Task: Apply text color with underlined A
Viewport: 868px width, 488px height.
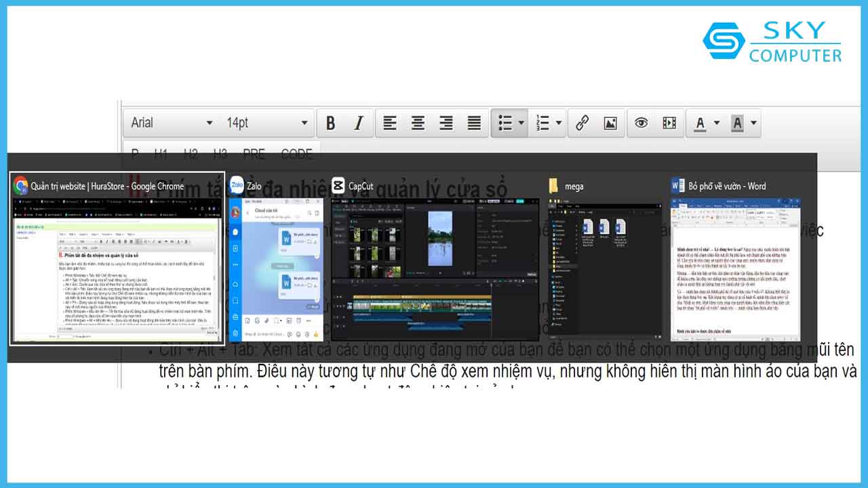Action: 701,123
